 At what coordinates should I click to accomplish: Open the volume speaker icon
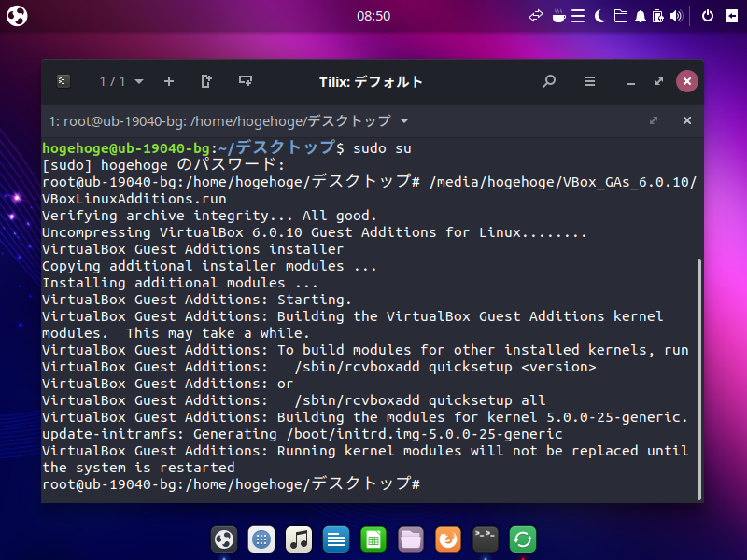[676, 16]
